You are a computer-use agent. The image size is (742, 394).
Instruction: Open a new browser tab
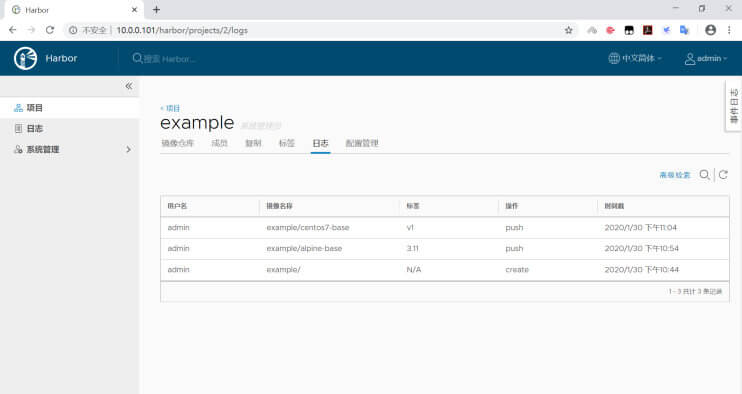[156, 9]
